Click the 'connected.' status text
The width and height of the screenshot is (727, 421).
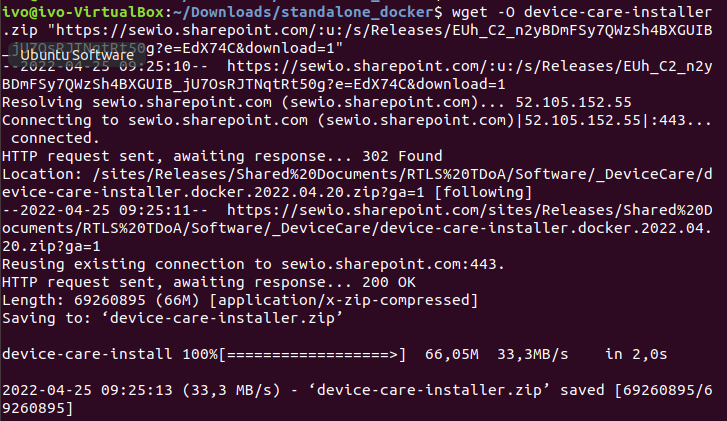pyautogui.click(x=55, y=138)
